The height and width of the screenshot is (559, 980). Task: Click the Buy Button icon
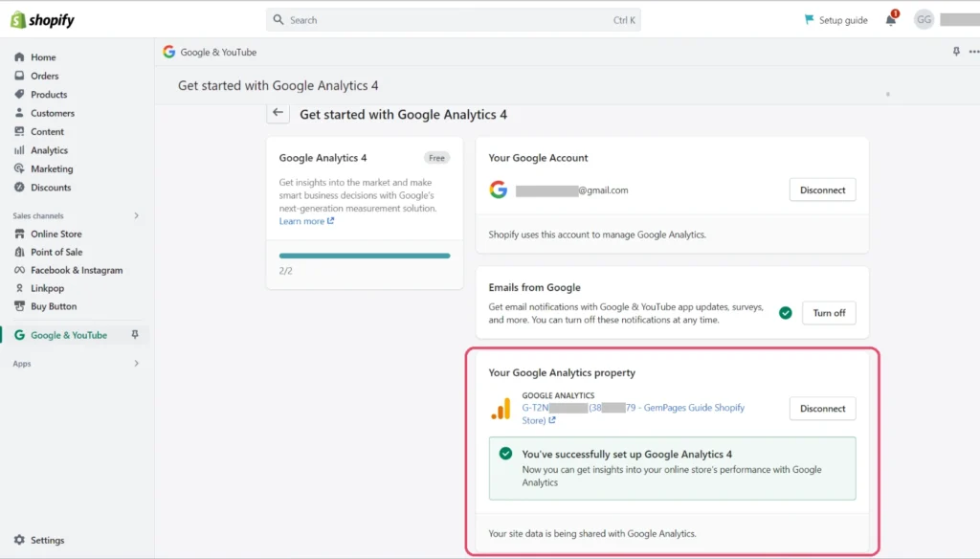click(x=19, y=306)
